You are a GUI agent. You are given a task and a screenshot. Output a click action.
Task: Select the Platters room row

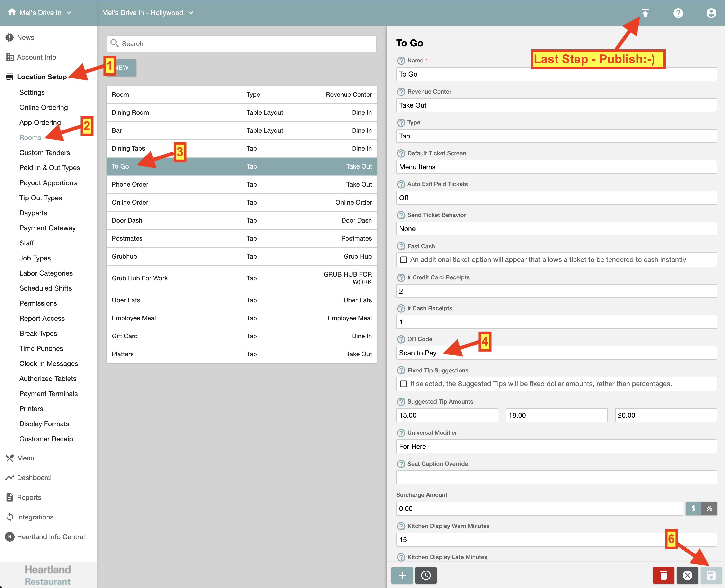click(x=242, y=354)
